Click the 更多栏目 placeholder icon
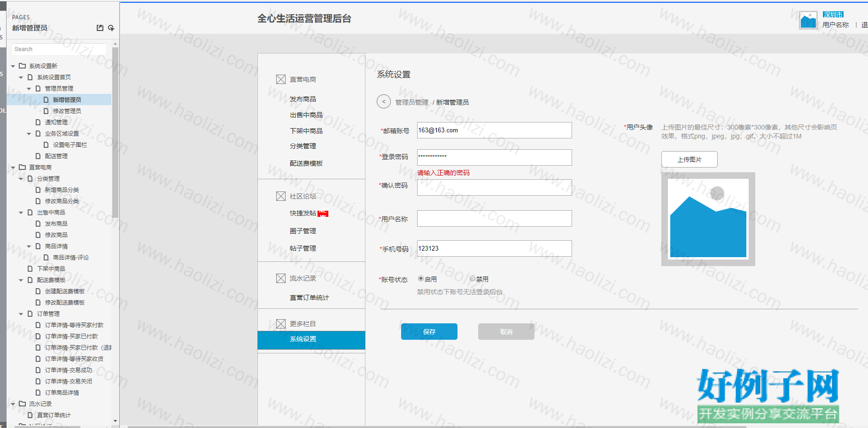Image resolution: width=868 pixels, height=428 pixels. (281, 324)
